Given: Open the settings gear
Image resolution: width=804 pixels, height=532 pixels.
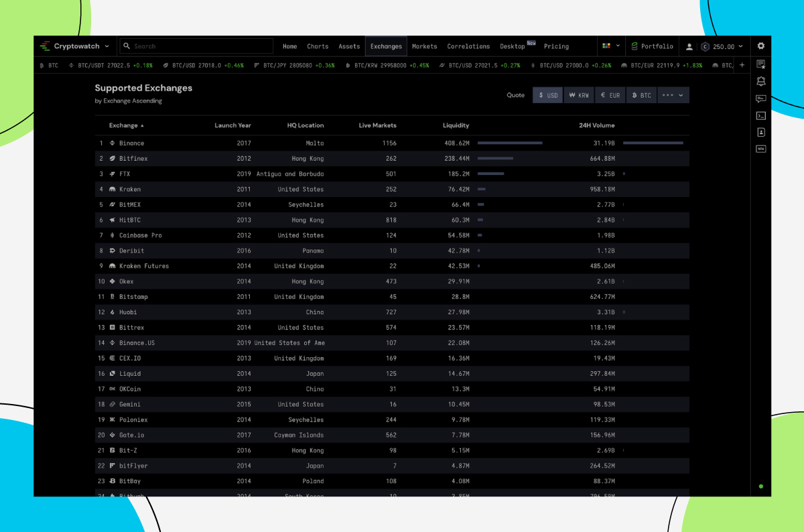Looking at the screenshot, I should point(760,46).
